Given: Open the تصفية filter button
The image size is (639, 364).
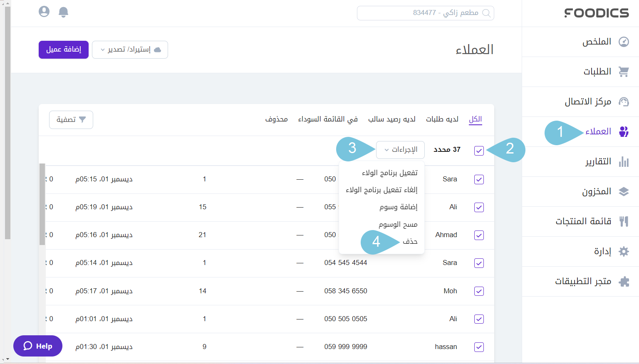Looking at the screenshot, I should click(x=71, y=120).
